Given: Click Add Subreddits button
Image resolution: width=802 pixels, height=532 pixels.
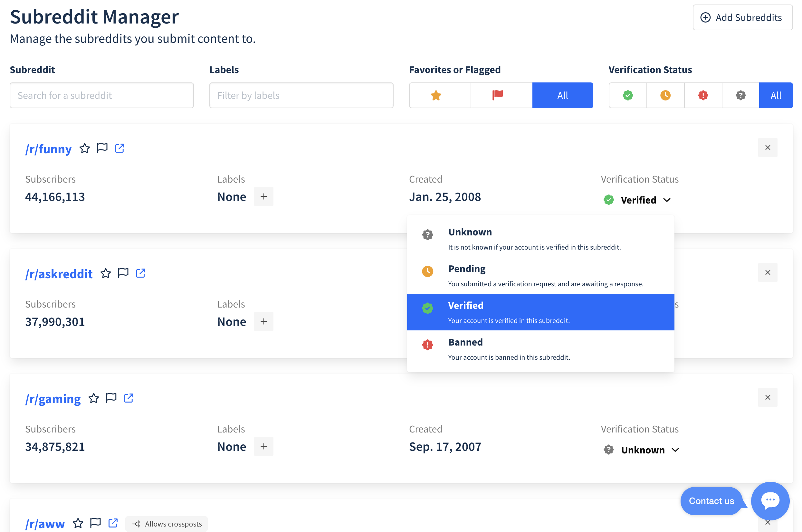Looking at the screenshot, I should pos(742,17).
